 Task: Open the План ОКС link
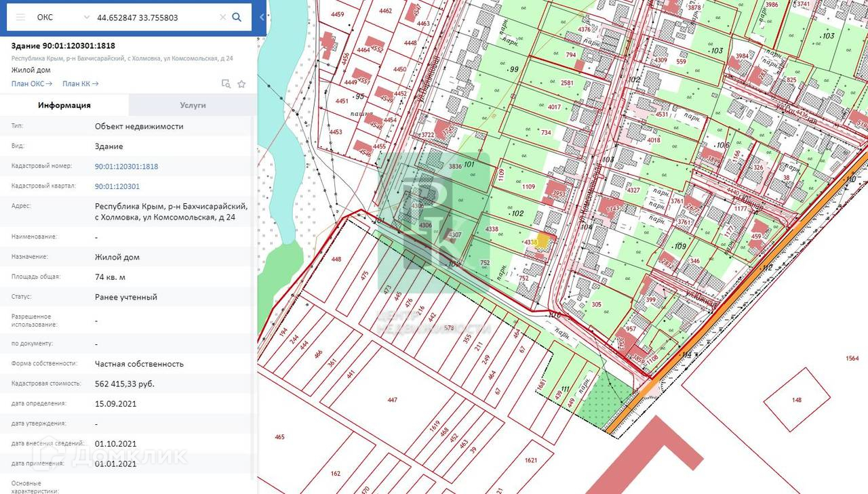pyautogui.click(x=32, y=84)
